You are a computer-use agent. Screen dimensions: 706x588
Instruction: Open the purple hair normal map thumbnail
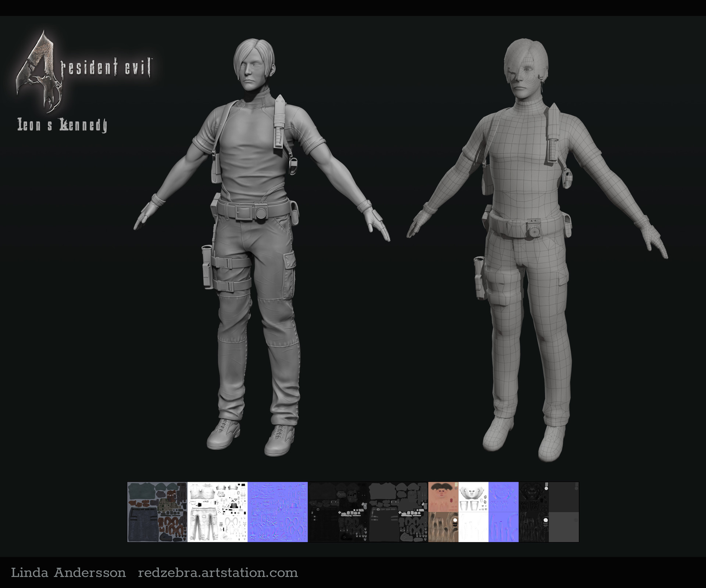tap(504, 527)
